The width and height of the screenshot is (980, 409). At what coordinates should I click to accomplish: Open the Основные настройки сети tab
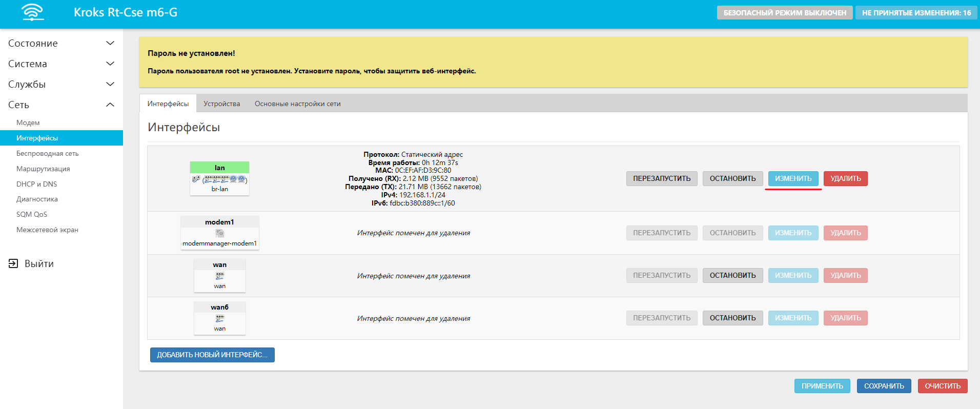click(x=297, y=104)
